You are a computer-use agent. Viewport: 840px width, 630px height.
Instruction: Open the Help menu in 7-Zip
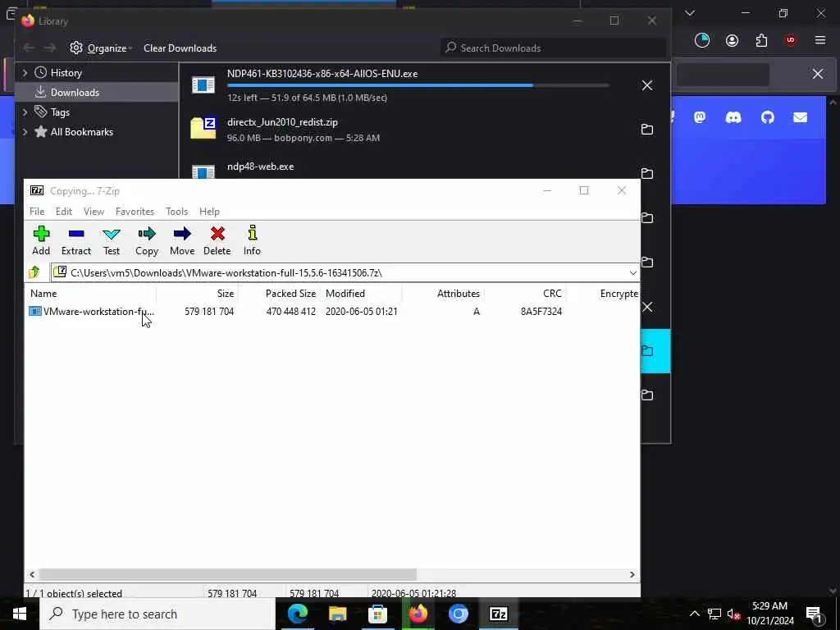pyautogui.click(x=209, y=212)
